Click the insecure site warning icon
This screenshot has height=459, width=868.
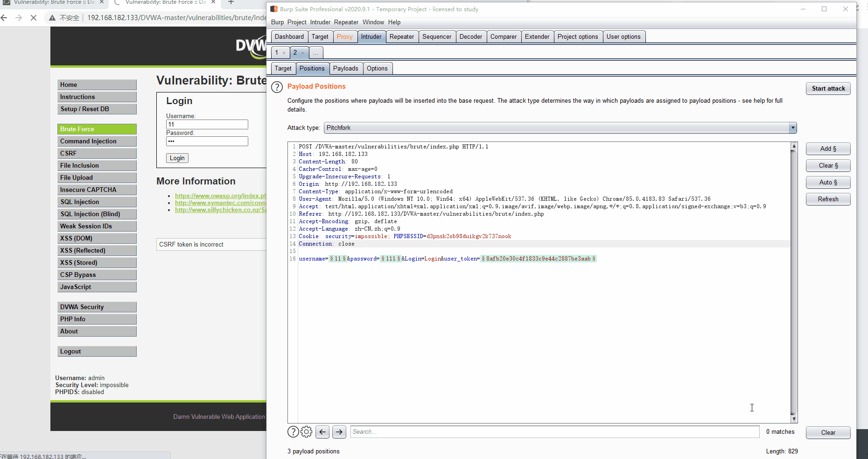[x=53, y=18]
